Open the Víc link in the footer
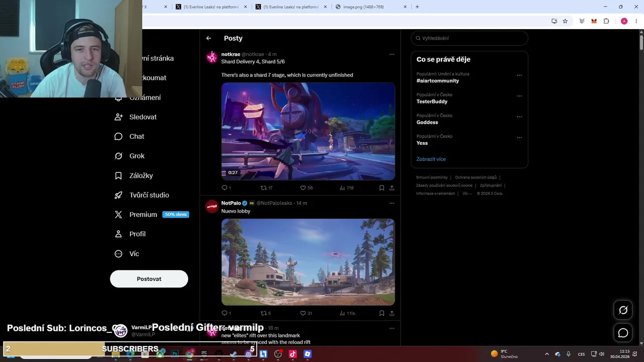Screen dimensions: 644x362 click(467, 194)
